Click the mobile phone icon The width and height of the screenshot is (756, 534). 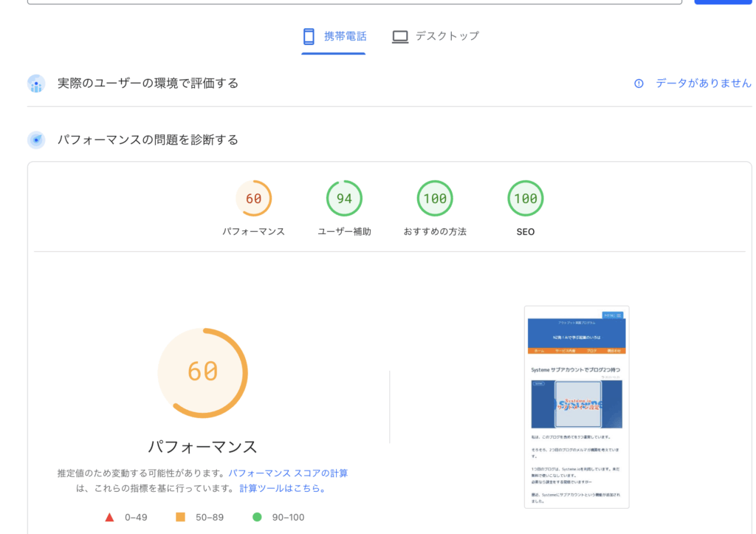point(309,36)
